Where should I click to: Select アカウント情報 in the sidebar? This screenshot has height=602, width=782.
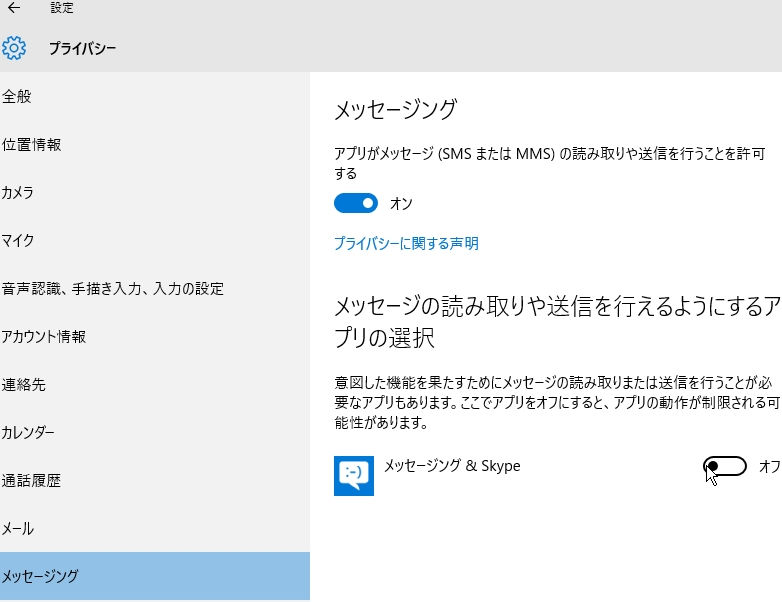(x=155, y=337)
